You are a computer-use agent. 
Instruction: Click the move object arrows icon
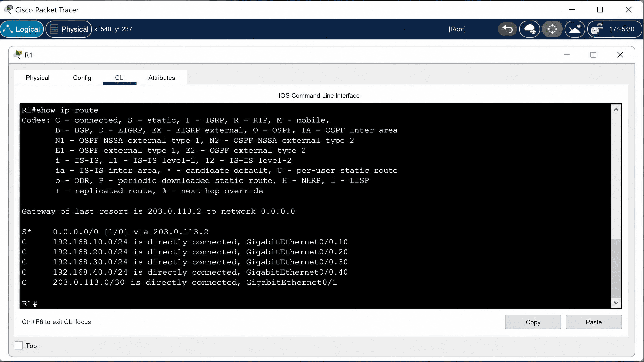[552, 29]
